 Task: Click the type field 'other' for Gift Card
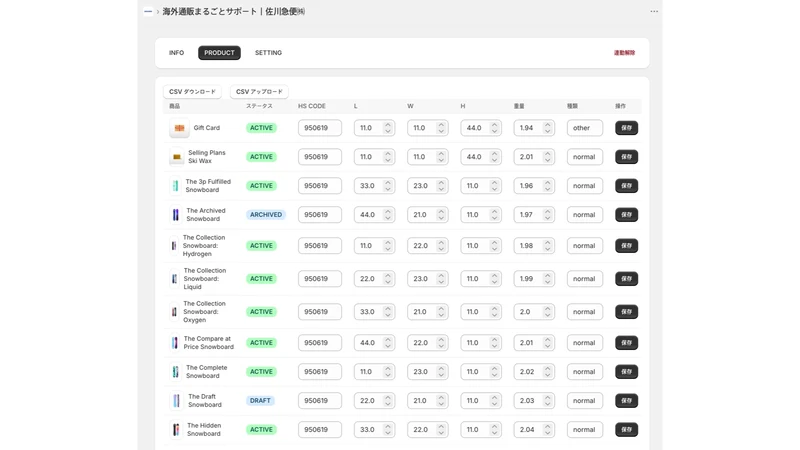pyautogui.click(x=585, y=128)
